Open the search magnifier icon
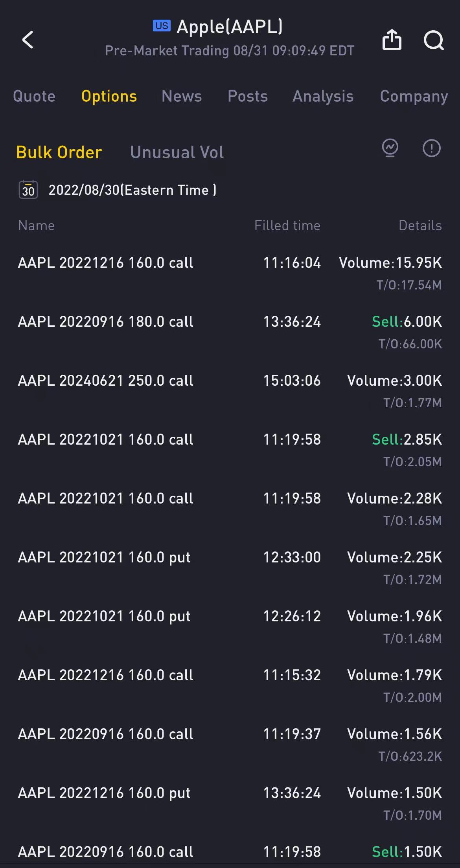Image resolution: width=460 pixels, height=868 pixels. point(434,40)
